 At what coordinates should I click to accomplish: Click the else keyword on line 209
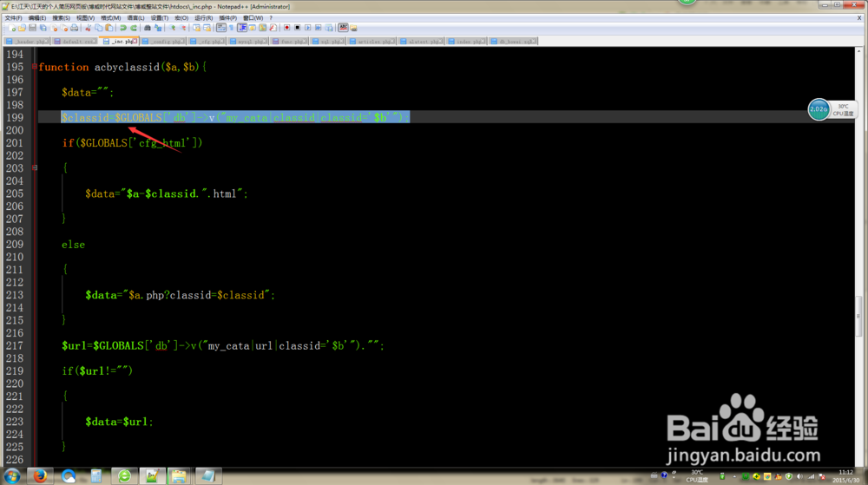pos(73,245)
